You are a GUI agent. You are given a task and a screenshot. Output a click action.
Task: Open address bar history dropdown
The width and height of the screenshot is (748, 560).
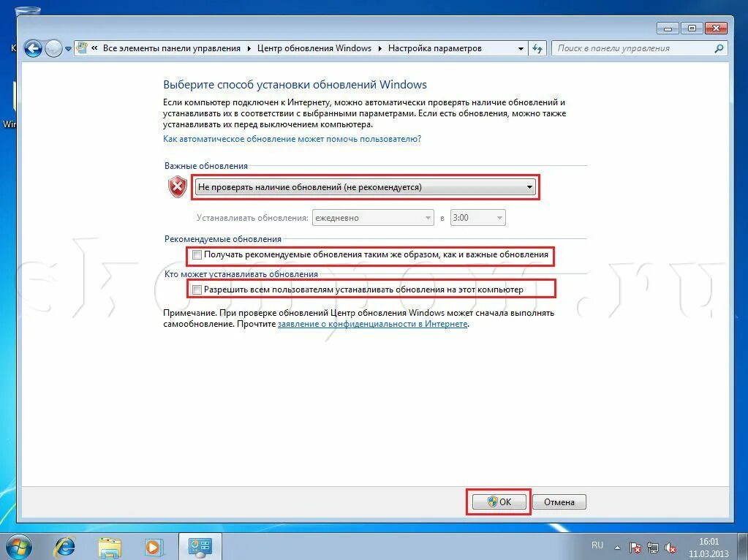(x=521, y=49)
